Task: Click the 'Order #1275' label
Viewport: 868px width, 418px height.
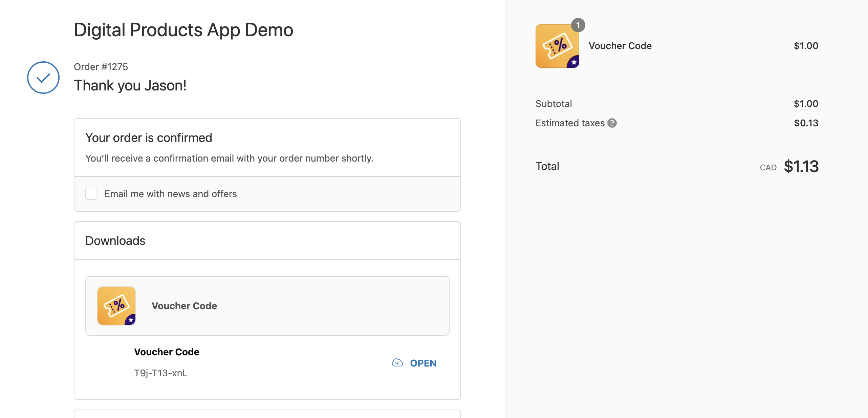Action: [x=101, y=66]
